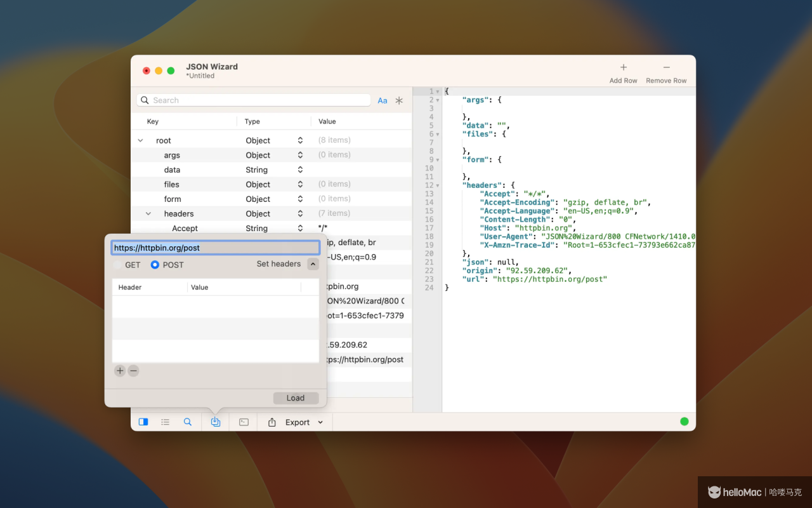The width and height of the screenshot is (812, 508).
Task: Switch to the list view icon
Action: [x=165, y=422]
